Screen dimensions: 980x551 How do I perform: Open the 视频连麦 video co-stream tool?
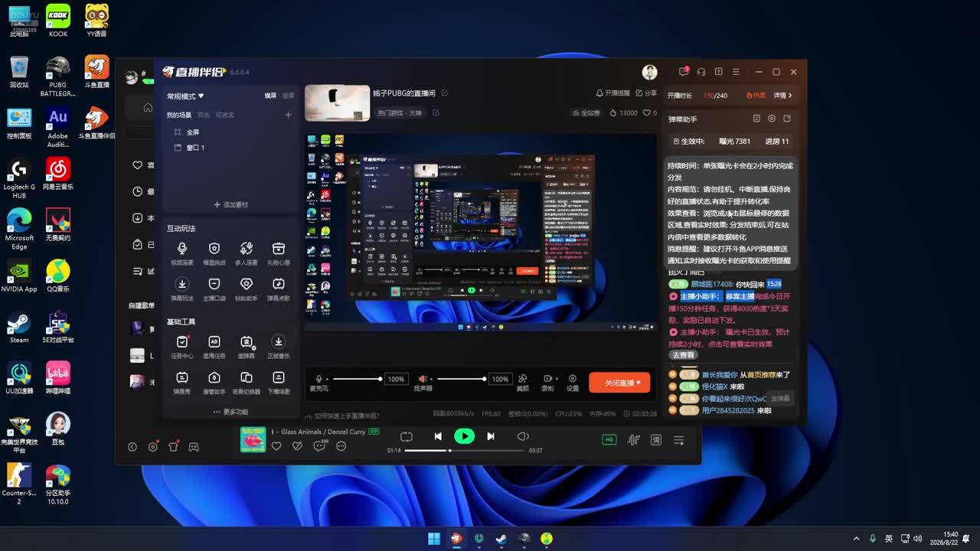pyautogui.click(x=182, y=253)
